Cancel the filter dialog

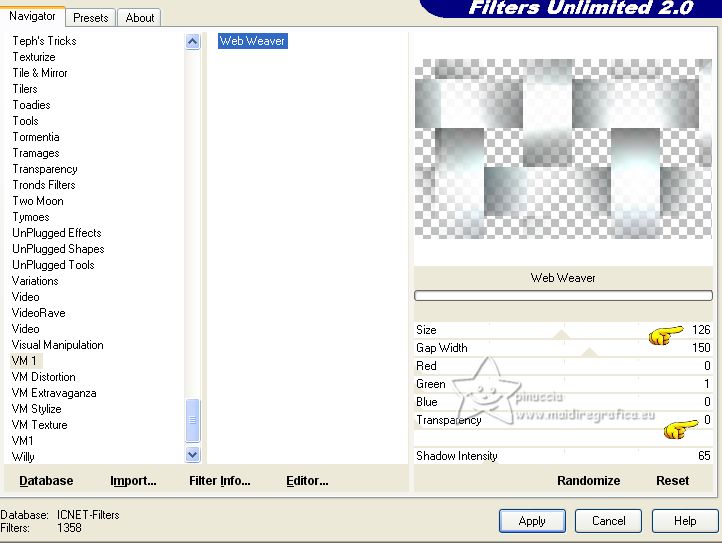[608, 521]
